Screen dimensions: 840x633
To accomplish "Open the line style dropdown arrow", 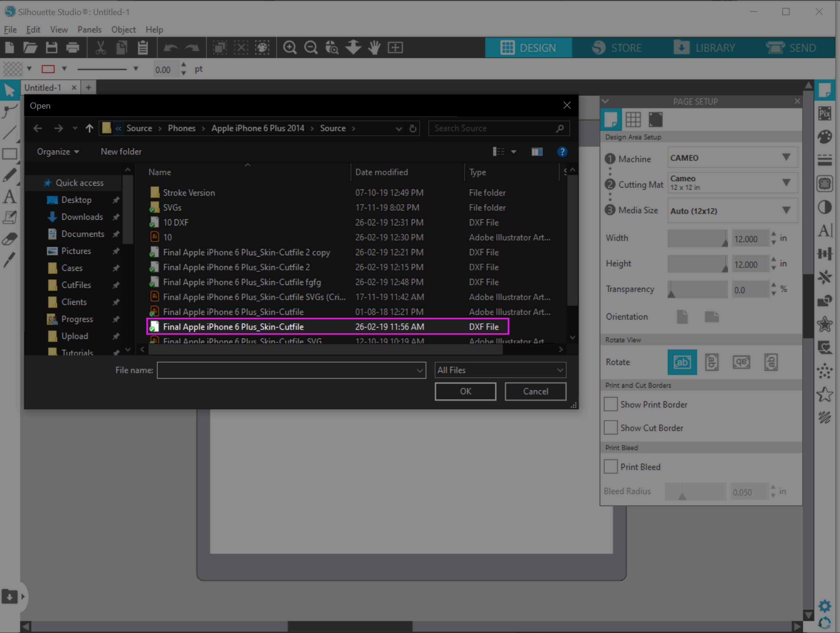I will pos(136,69).
